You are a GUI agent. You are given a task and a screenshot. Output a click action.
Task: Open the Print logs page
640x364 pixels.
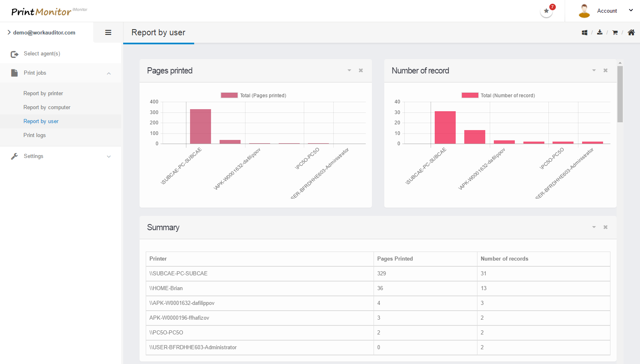click(x=34, y=135)
